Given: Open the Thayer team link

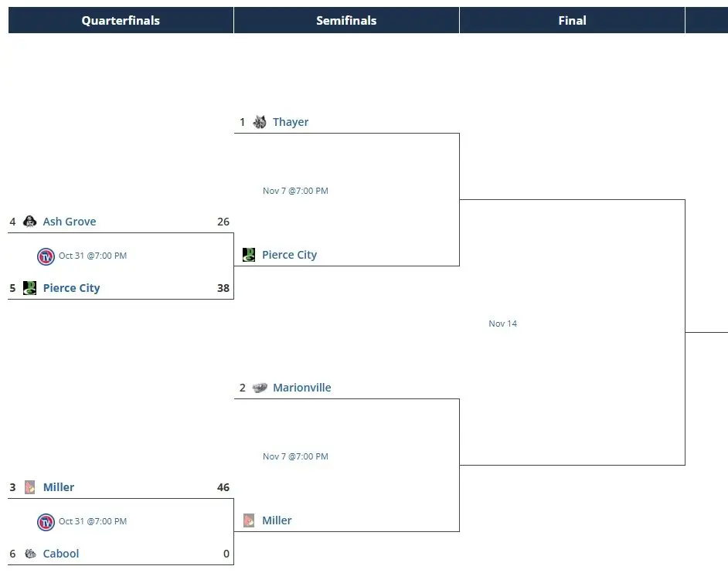Looking at the screenshot, I should click(x=291, y=122).
